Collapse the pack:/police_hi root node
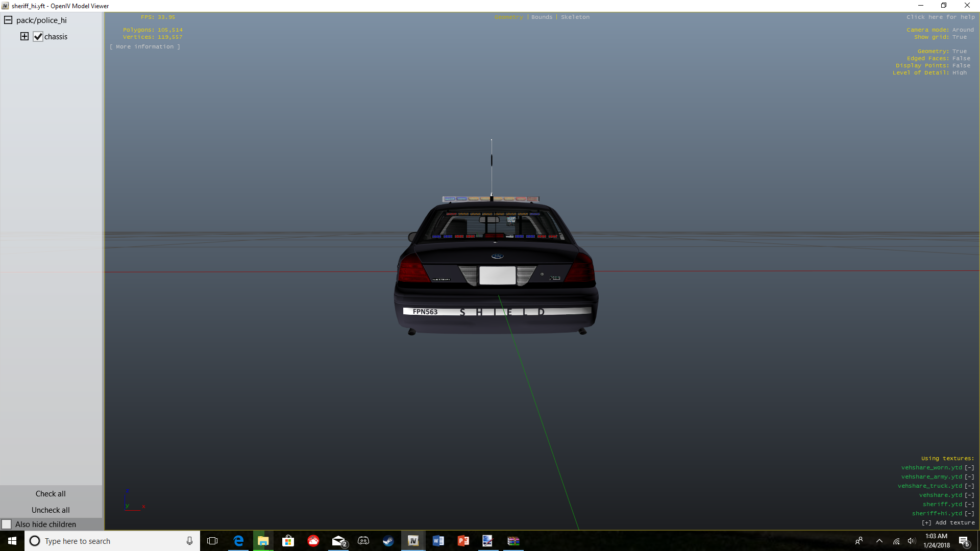980x551 pixels. 8,20
